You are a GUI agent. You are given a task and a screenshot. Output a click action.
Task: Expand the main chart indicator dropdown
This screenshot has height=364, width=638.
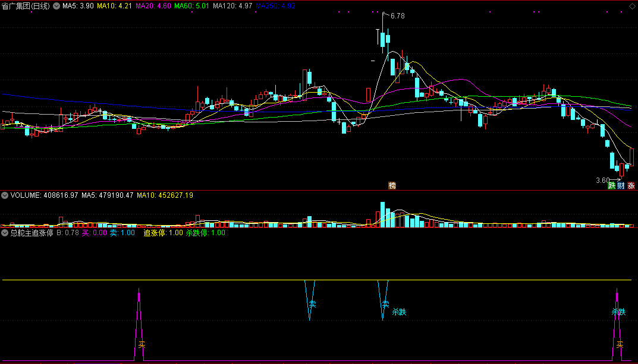click(56, 6)
